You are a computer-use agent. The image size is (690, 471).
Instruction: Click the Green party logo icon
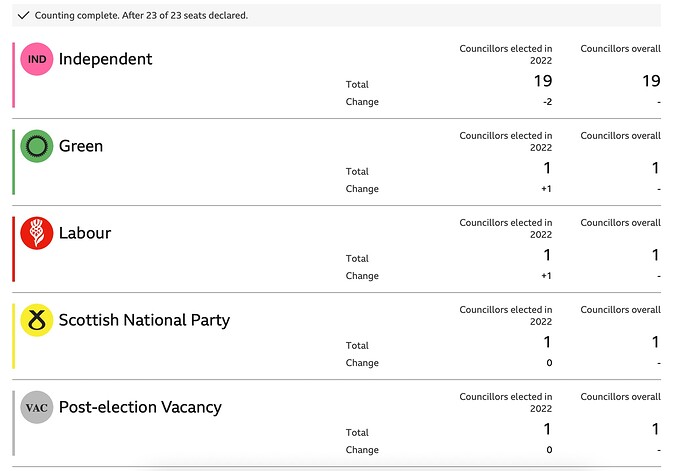tap(37, 147)
